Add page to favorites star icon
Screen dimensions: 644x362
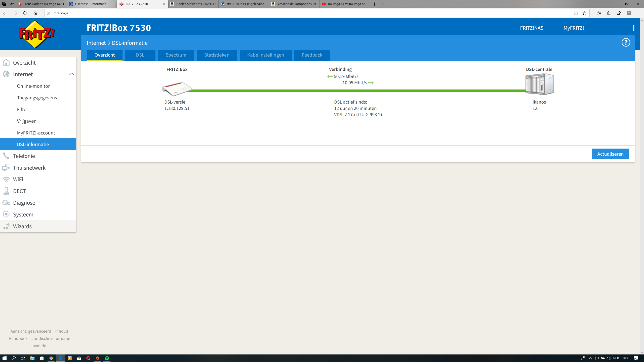pyautogui.click(x=584, y=13)
